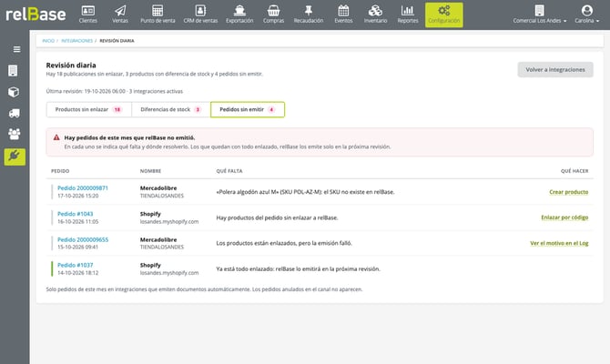
Task: Click Crear producto action link
Action: click(x=569, y=192)
